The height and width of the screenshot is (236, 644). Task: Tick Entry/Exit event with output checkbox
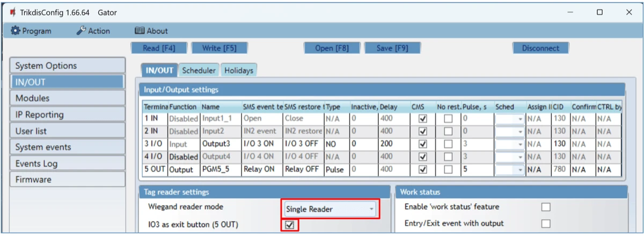545,224
